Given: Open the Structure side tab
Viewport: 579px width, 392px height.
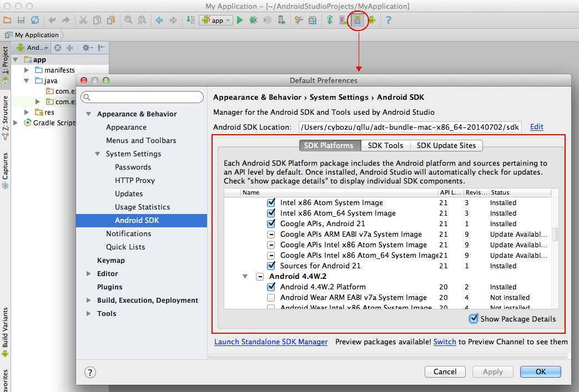Looking at the screenshot, I should pyautogui.click(x=5, y=118).
